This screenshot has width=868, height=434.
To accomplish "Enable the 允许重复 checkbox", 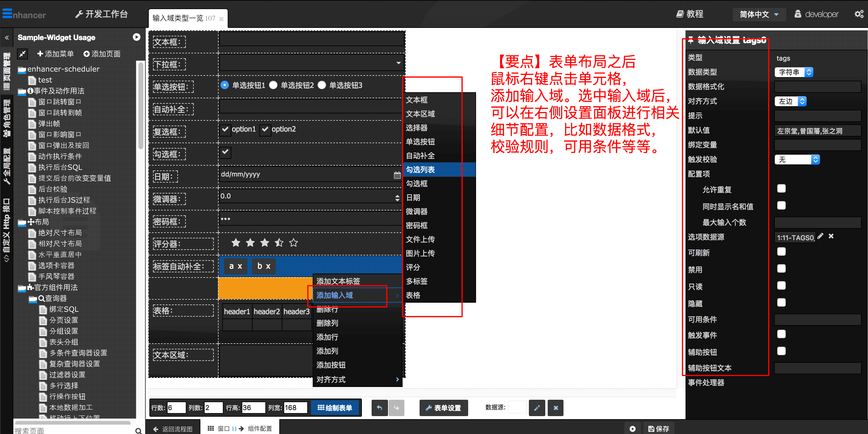I will 781,189.
